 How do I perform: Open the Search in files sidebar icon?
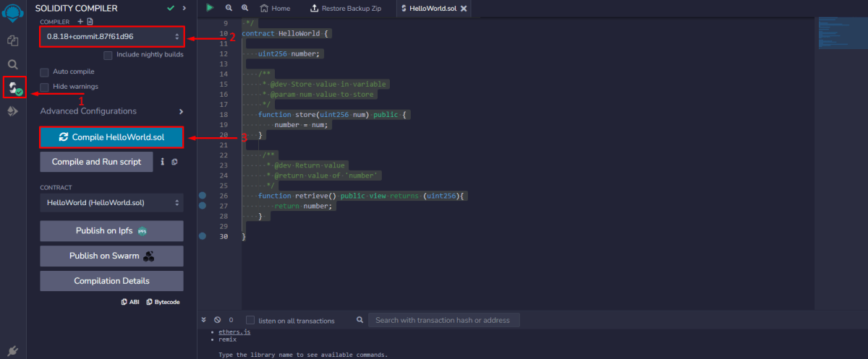(12, 65)
